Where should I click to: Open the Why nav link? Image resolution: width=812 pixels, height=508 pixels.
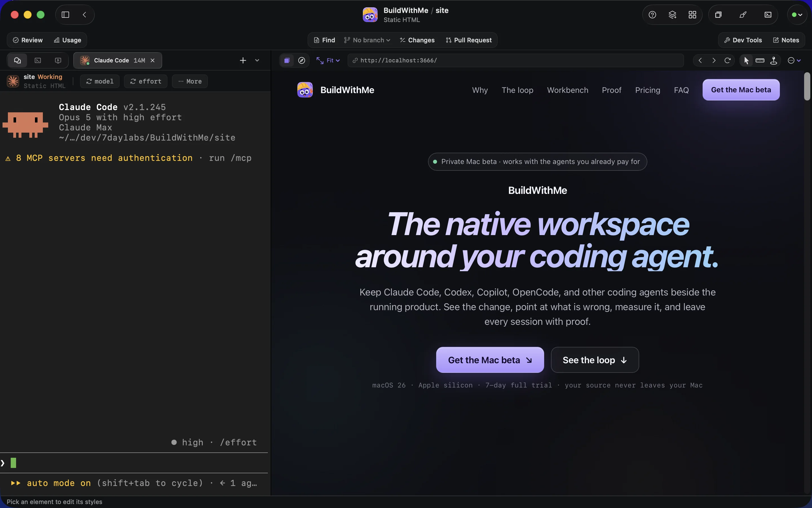pos(480,90)
